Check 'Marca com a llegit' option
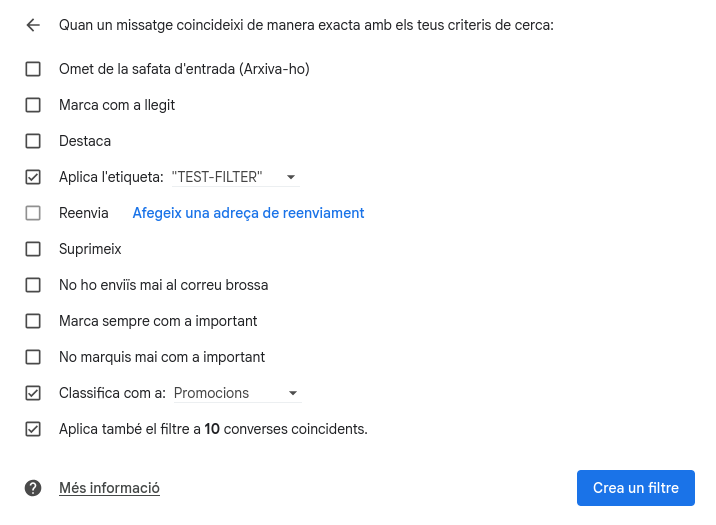This screenshot has width=716, height=525. pos(33,105)
